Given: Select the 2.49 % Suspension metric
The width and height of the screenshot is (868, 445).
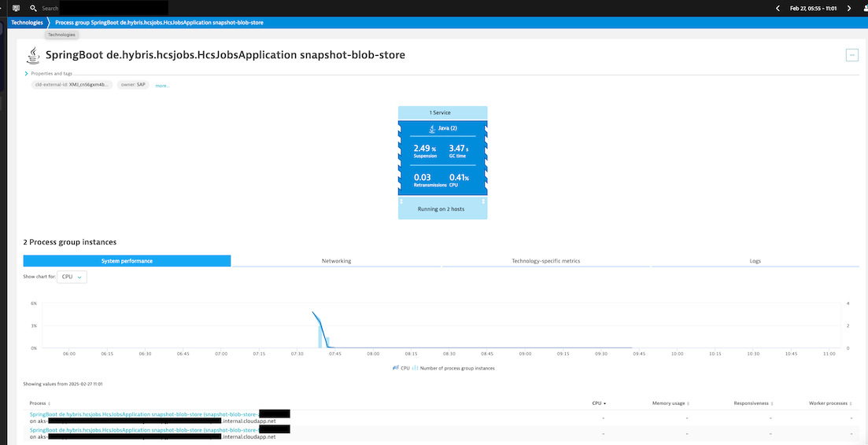Looking at the screenshot, I should pyautogui.click(x=425, y=151).
